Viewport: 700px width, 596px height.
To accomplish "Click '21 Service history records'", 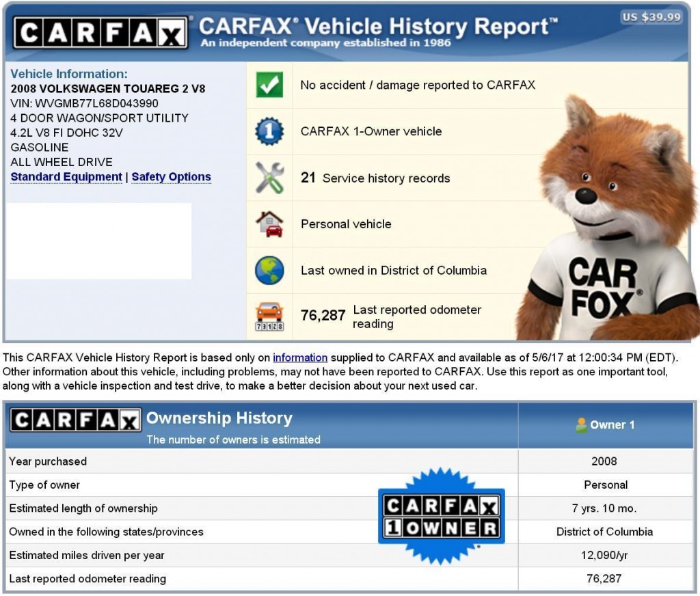I will [x=375, y=178].
